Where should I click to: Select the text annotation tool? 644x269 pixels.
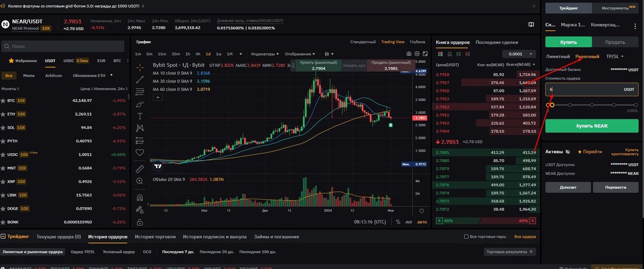pyautogui.click(x=140, y=116)
